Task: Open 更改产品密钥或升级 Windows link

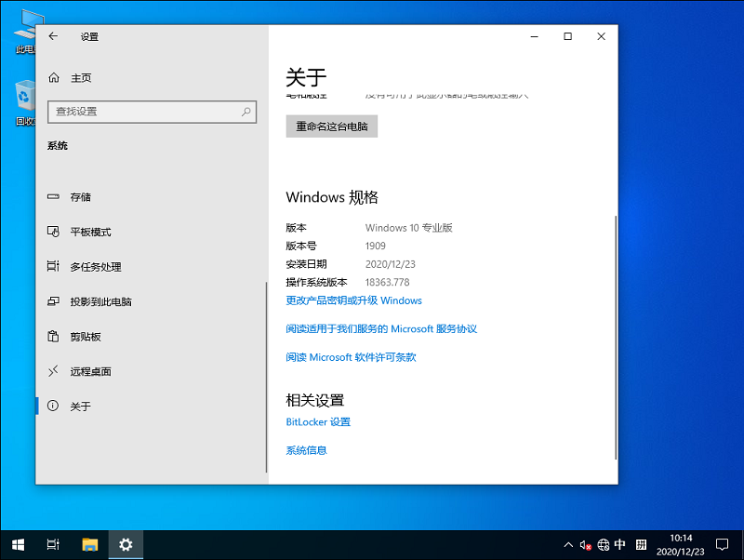Action: coord(353,300)
